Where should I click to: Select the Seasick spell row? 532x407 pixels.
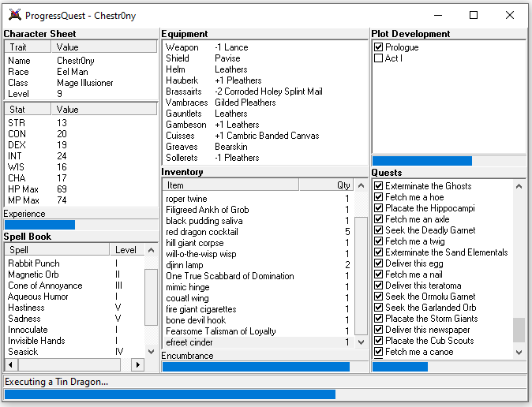pos(75,351)
